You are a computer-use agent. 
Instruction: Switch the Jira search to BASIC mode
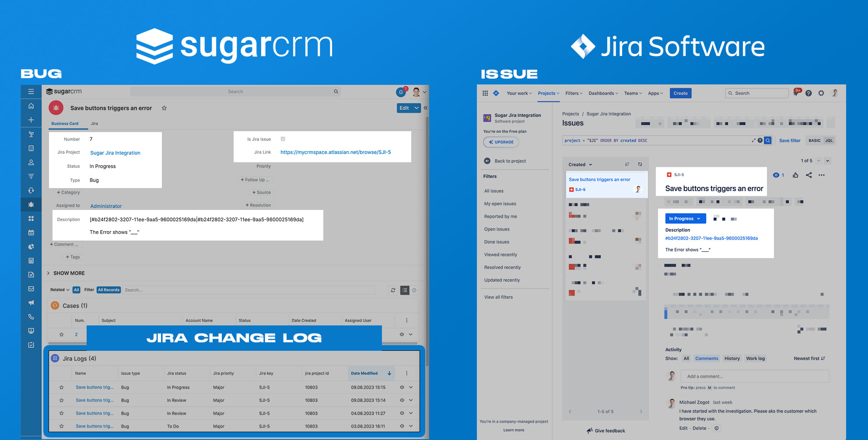point(814,140)
